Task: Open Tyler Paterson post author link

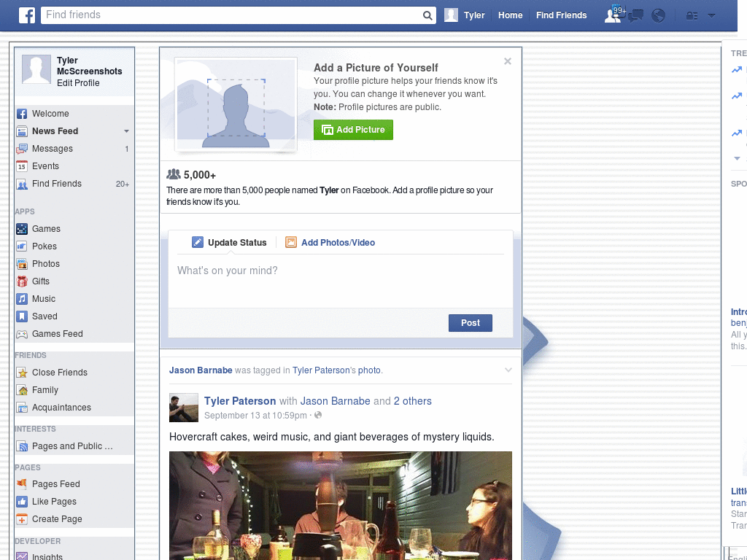Action: [240, 401]
